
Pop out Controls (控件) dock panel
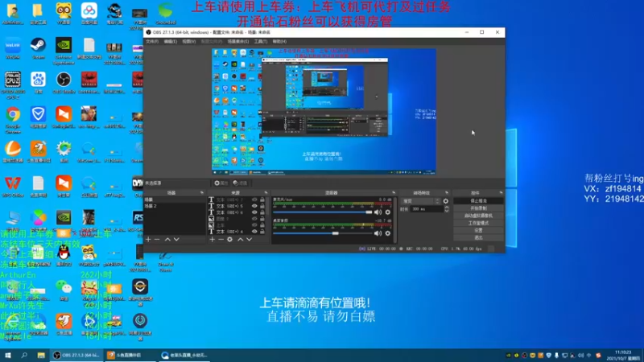click(x=501, y=192)
